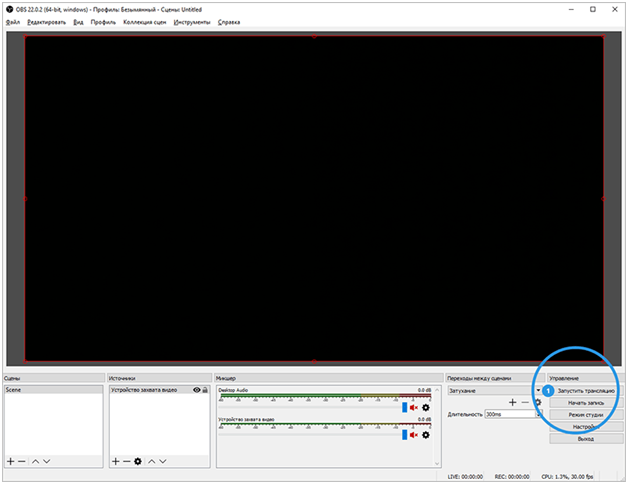Remove the selected scene with the minus icon

click(22, 461)
